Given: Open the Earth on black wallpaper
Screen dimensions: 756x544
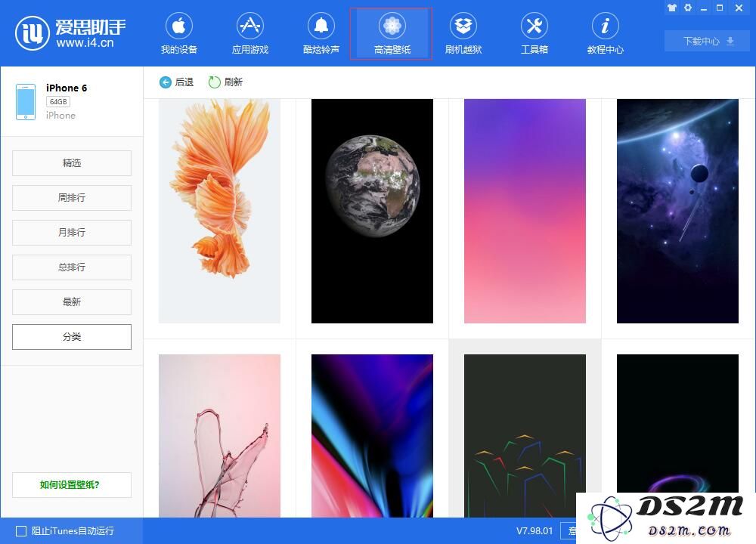Looking at the screenshot, I should click(x=372, y=211).
